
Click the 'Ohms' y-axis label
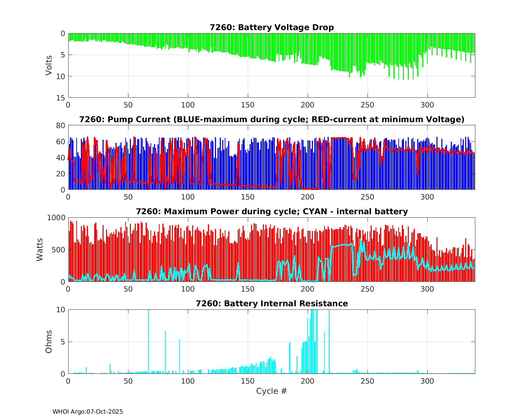49,342
